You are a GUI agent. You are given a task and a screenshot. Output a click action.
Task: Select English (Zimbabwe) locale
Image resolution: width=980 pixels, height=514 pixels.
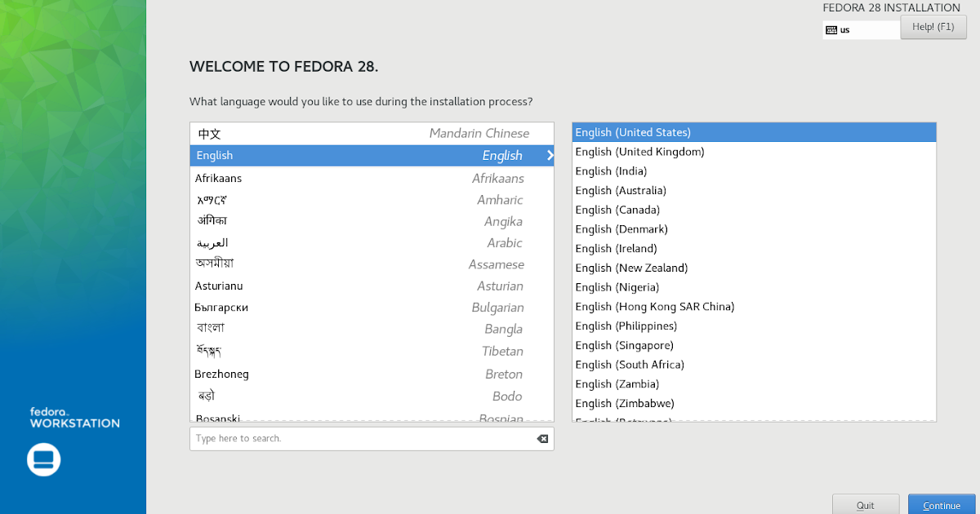pos(754,404)
